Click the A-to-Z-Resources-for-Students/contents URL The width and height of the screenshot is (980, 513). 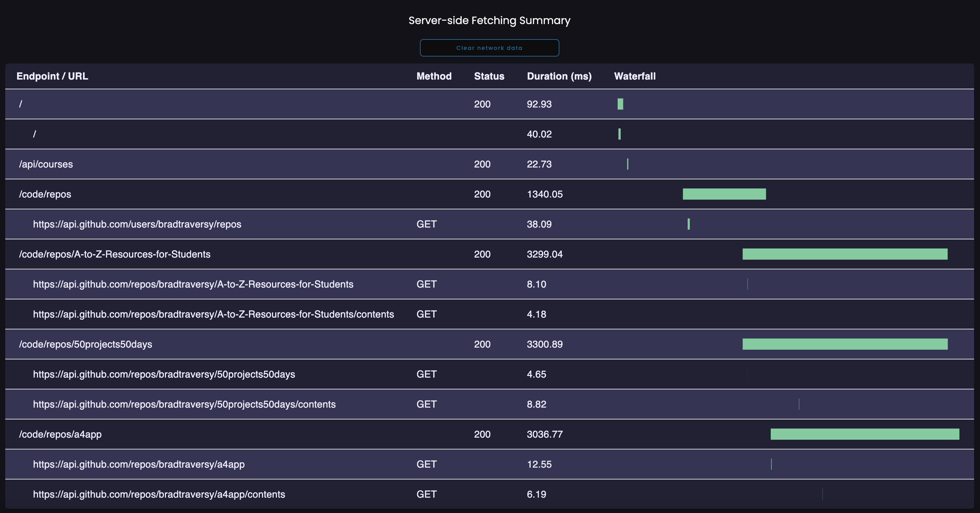coord(213,314)
